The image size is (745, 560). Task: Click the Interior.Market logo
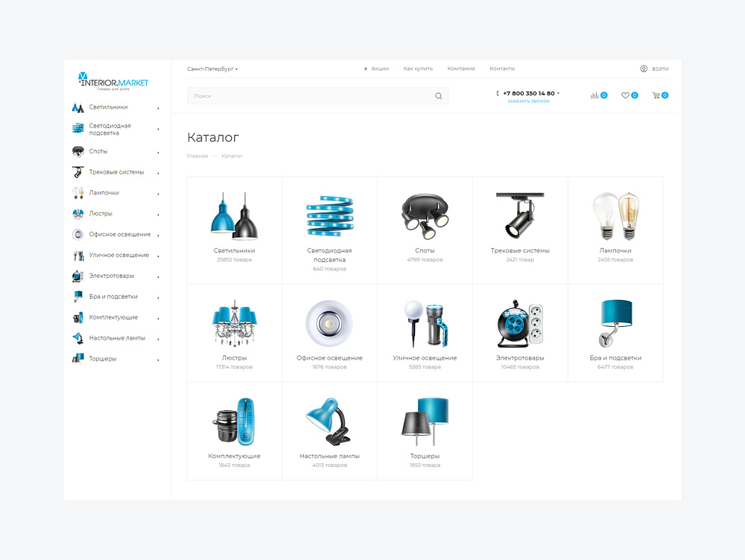[113, 80]
